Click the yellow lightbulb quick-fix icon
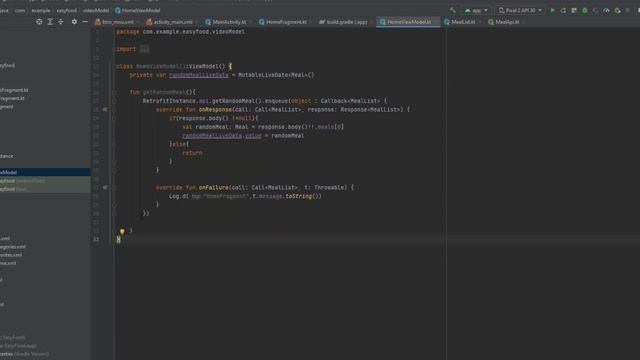 coord(122,231)
